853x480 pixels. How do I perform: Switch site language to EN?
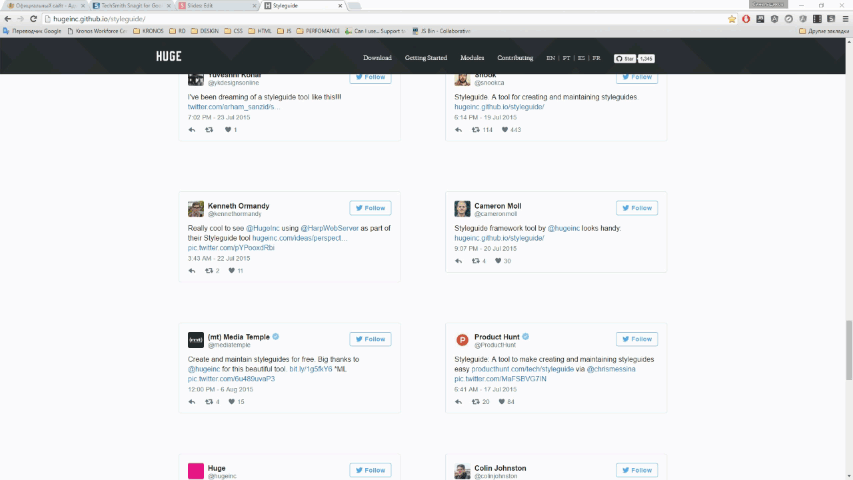[551, 58]
